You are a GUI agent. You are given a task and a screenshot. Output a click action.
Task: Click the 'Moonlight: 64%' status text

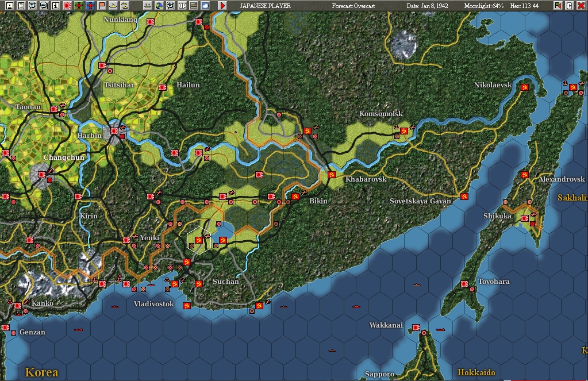pos(484,6)
